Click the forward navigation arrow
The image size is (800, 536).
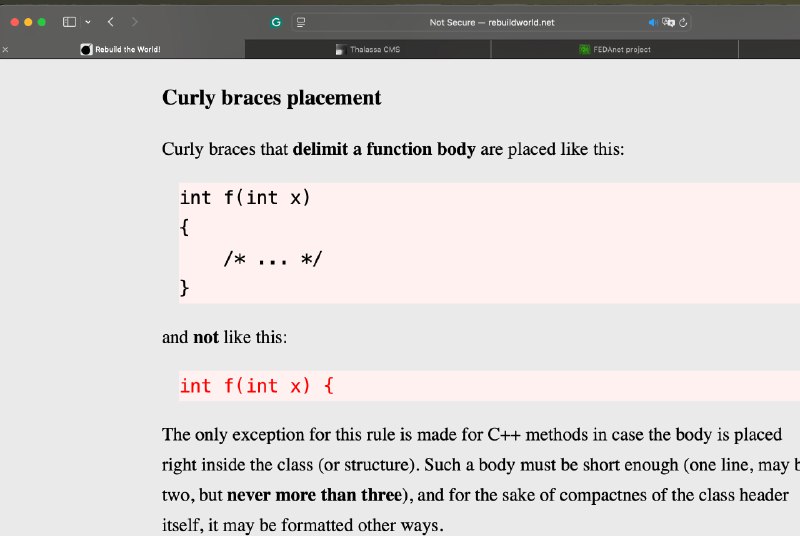pos(135,22)
